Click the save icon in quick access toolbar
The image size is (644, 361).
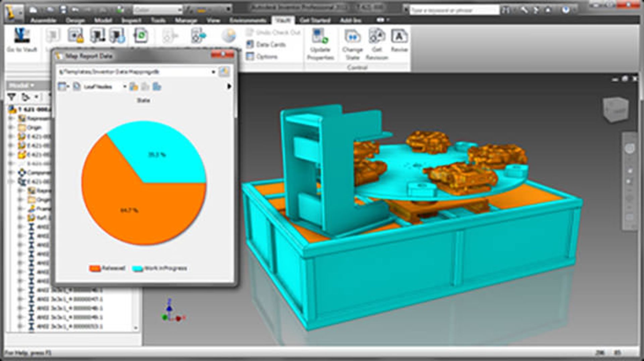63,10
